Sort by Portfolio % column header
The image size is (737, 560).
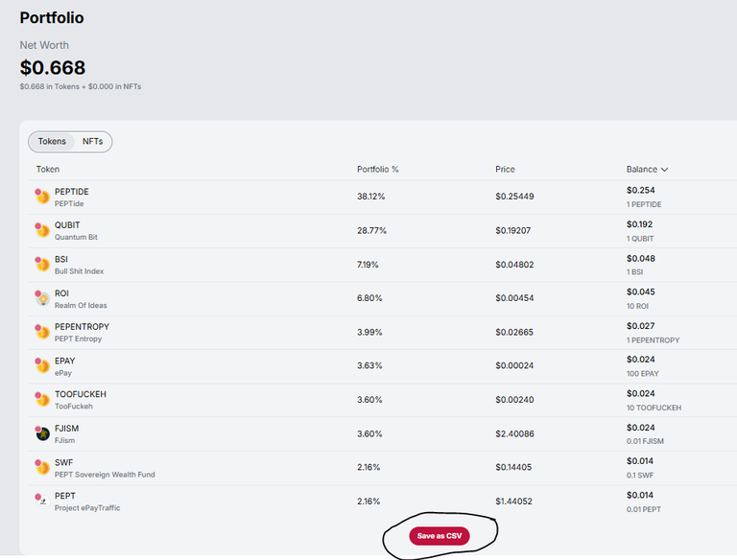point(377,169)
